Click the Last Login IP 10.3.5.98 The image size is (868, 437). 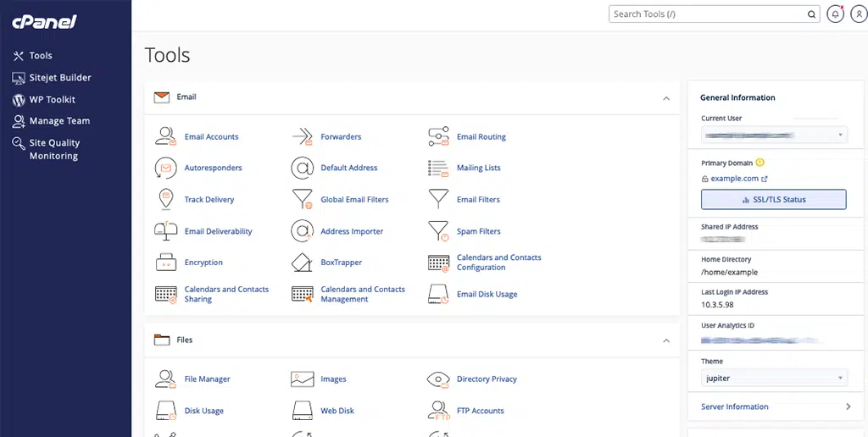click(x=717, y=304)
